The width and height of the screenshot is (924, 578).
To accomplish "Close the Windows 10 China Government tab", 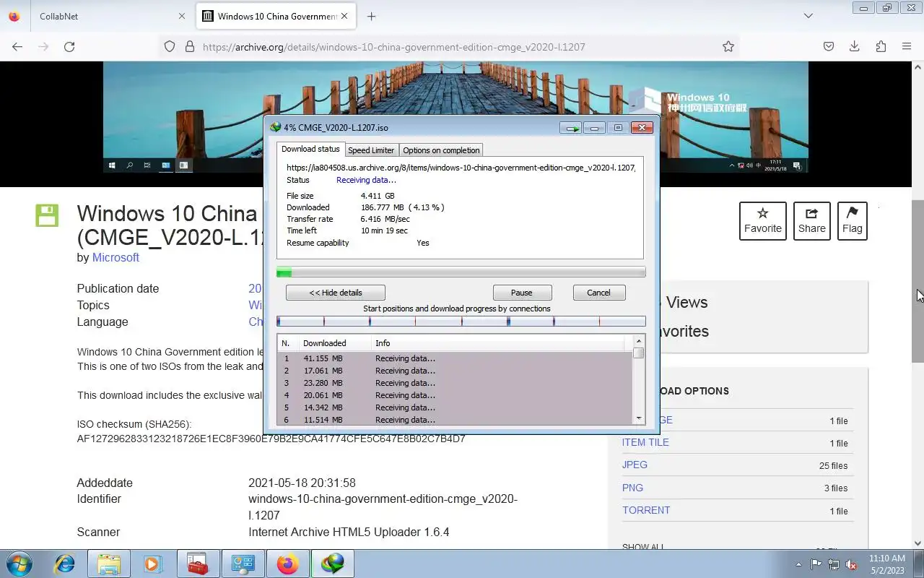I will click(344, 16).
